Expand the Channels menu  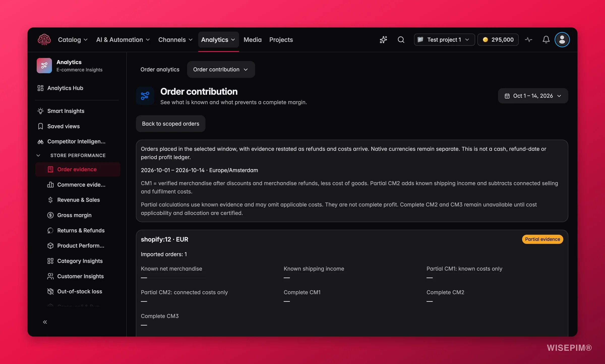tap(175, 40)
